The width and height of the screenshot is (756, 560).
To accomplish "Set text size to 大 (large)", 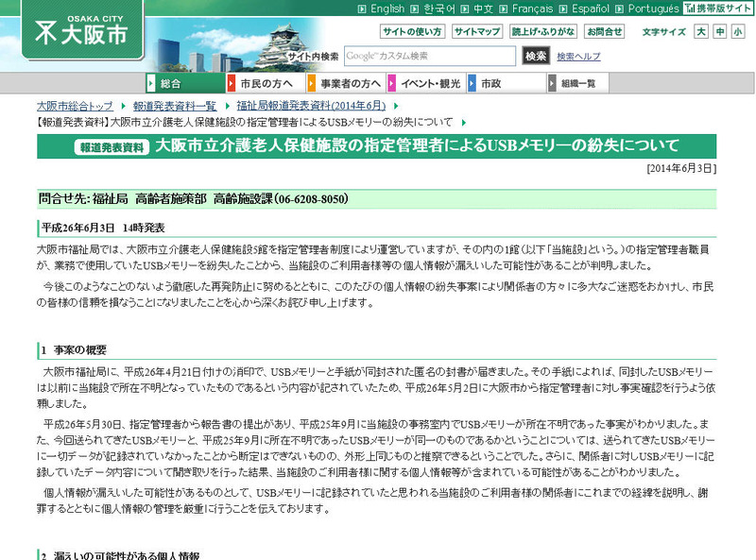I will click(701, 31).
